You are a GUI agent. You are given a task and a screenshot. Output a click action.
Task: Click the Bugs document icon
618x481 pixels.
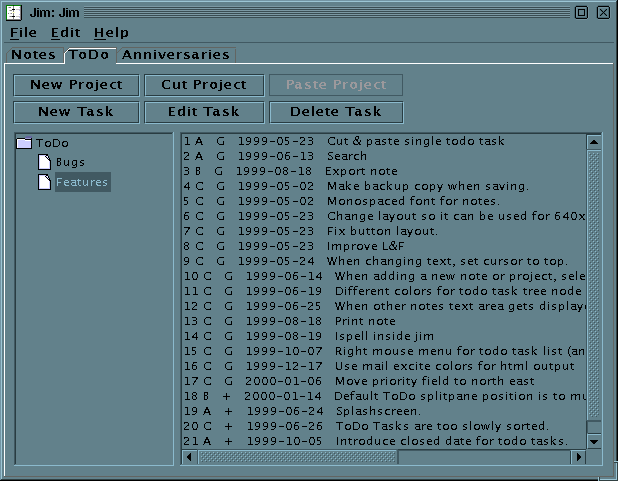[44, 162]
